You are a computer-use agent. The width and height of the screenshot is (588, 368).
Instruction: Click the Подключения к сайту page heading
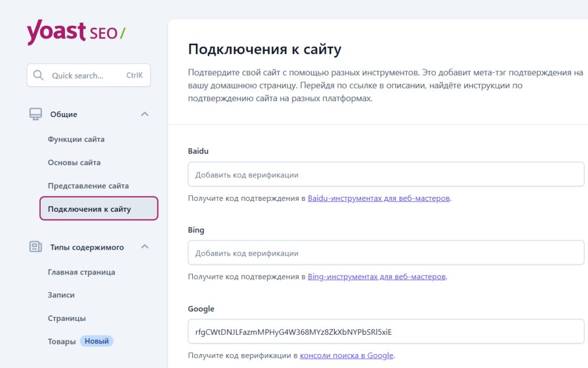pos(265,49)
